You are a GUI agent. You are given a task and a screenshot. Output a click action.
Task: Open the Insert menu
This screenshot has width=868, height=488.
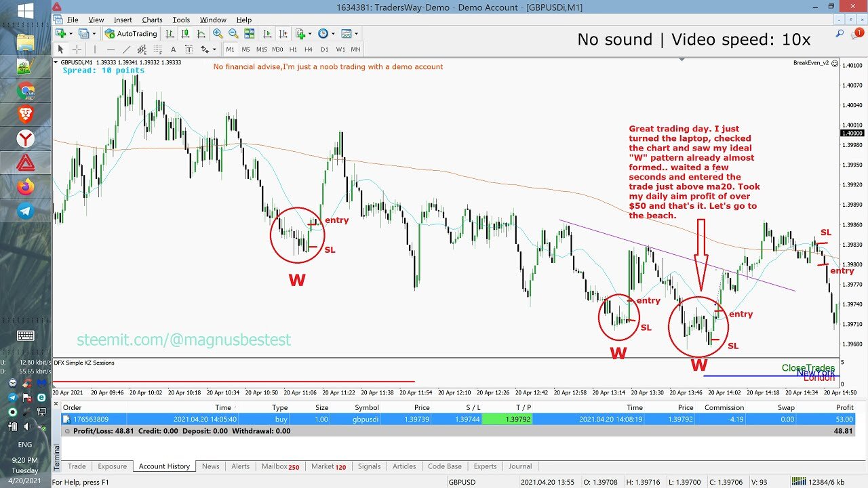coord(123,20)
